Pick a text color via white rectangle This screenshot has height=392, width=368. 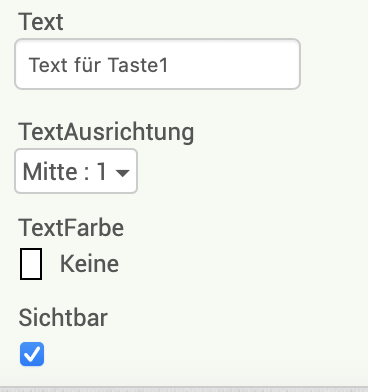coord(31,264)
